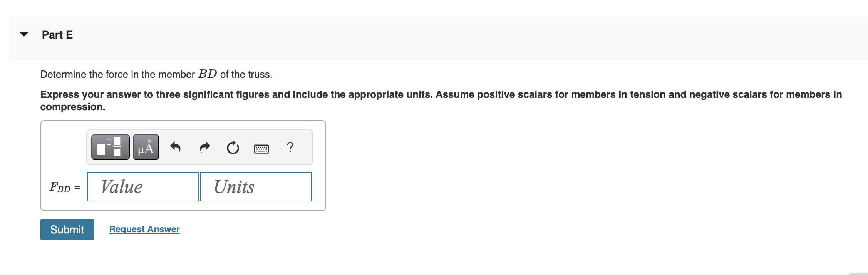Collapse the Part E section triangle
868x275 pixels.
23,34
